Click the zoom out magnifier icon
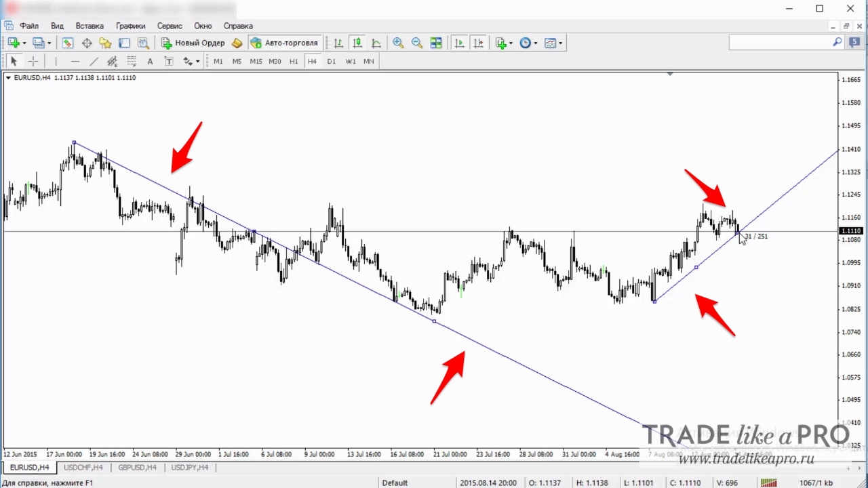Image resolution: width=868 pixels, height=488 pixels. 417,43
